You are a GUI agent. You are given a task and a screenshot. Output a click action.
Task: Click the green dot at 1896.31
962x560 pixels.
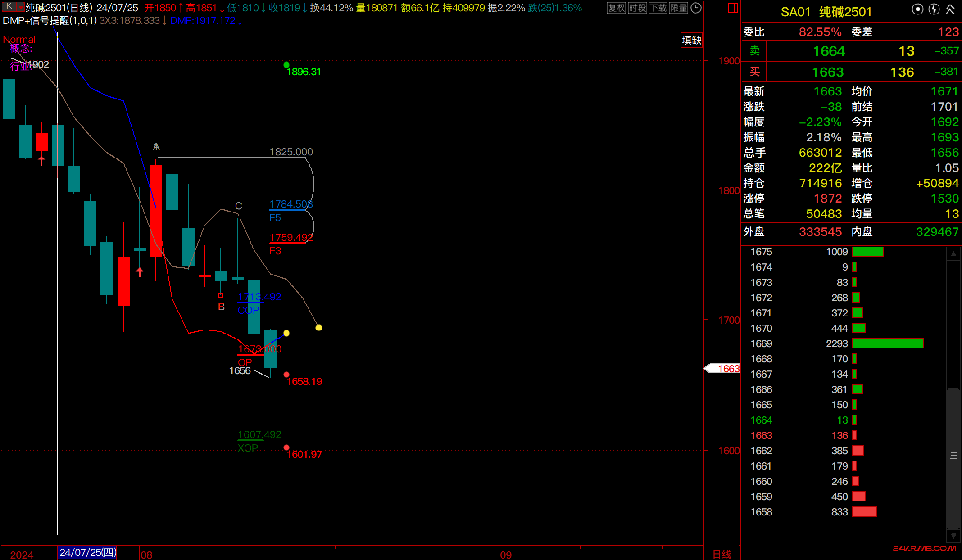point(286,65)
